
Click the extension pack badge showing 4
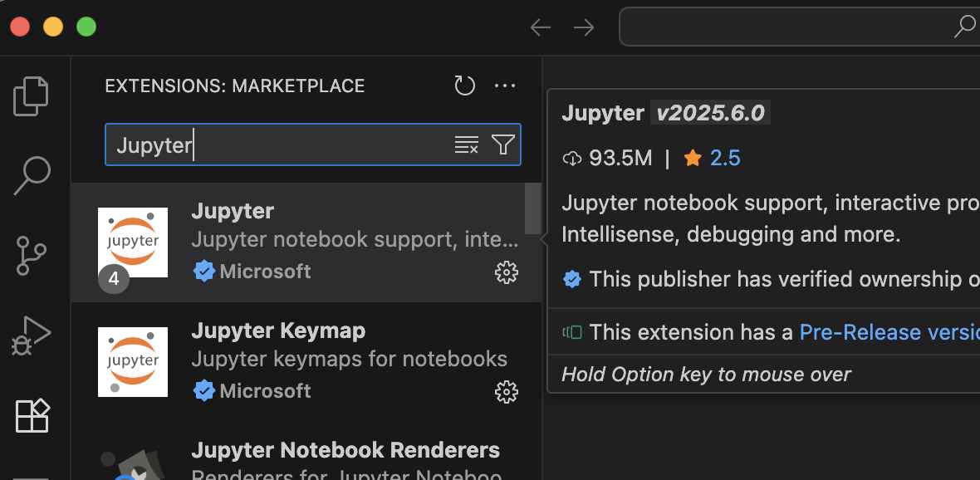(114, 278)
